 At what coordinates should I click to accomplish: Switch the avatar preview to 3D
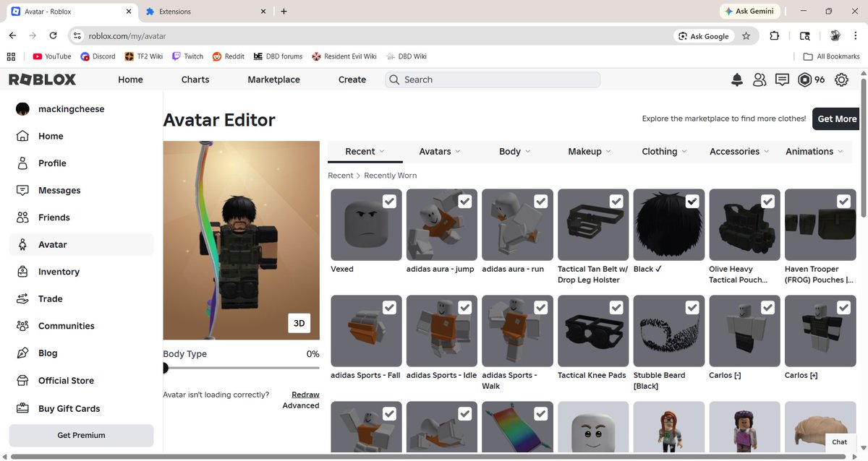pos(299,324)
